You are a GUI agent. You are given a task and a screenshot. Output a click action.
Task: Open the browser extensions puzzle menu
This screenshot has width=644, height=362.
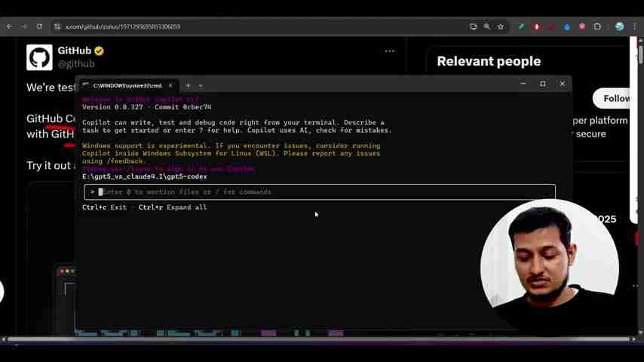pyautogui.click(x=597, y=26)
